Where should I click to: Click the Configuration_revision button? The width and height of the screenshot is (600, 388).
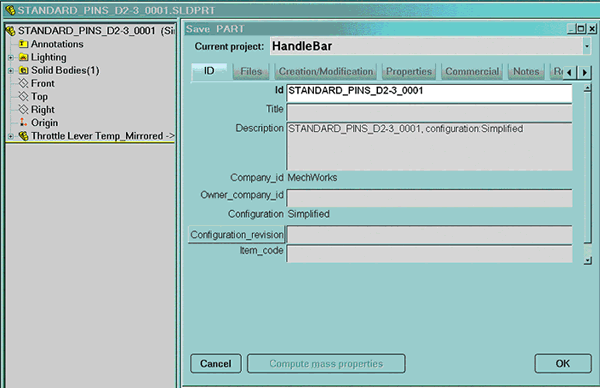236,235
